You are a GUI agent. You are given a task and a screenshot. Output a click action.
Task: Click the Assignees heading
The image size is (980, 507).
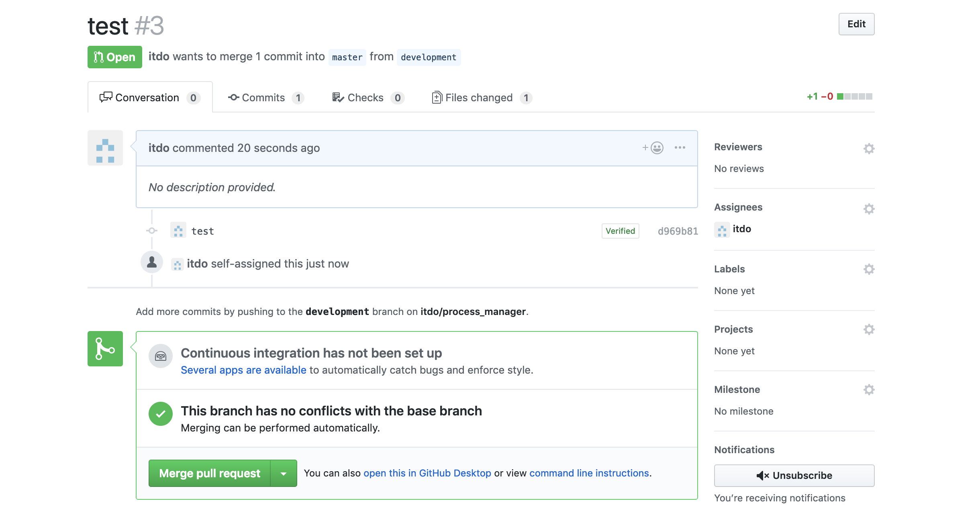[x=738, y=207]
